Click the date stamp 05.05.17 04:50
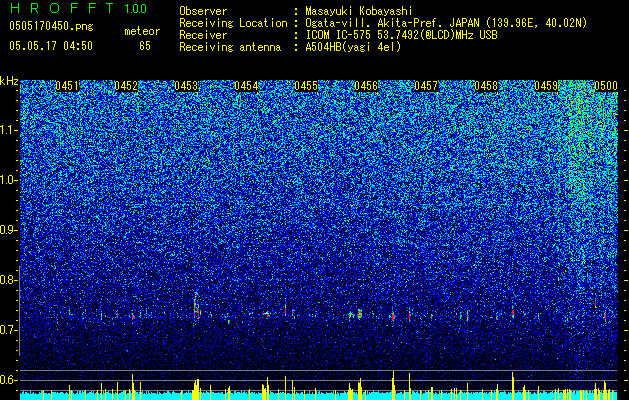The width and height of the screenshot is (629, 400). coord(51,46)
